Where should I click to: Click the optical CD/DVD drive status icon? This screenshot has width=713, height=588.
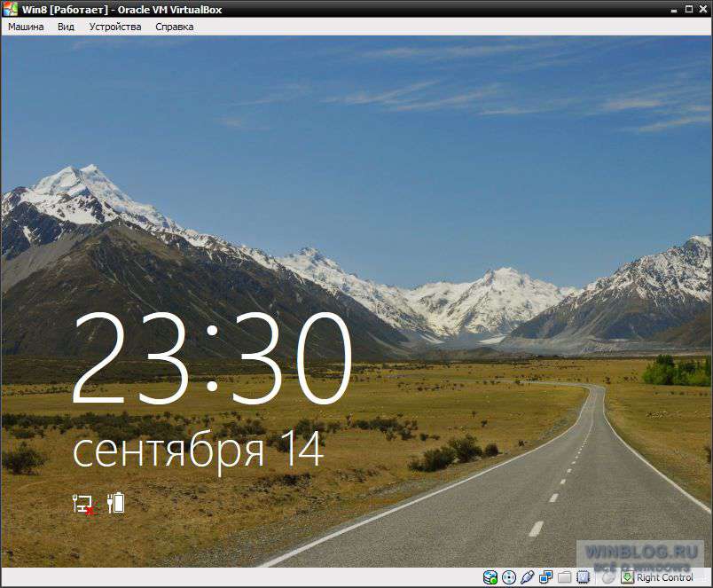(x=509, y=577)
